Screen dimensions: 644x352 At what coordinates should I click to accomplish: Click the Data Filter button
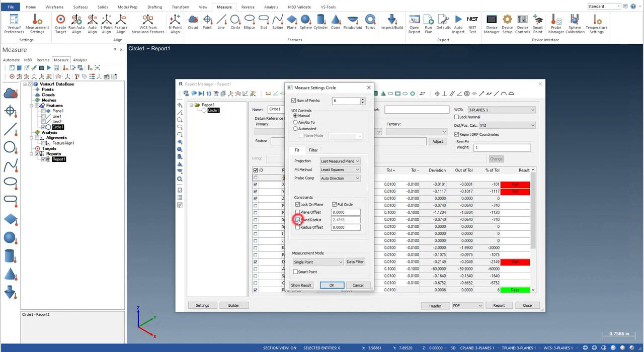tap(355, 261)
